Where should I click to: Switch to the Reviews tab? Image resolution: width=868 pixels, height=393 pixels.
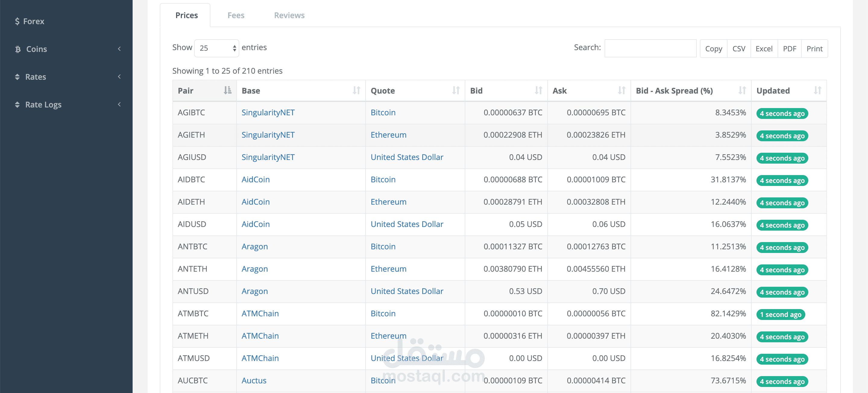tap(289, 15)
